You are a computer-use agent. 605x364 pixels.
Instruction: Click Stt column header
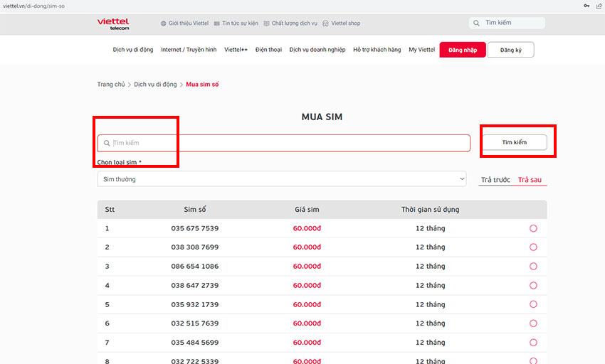(110, 210)
